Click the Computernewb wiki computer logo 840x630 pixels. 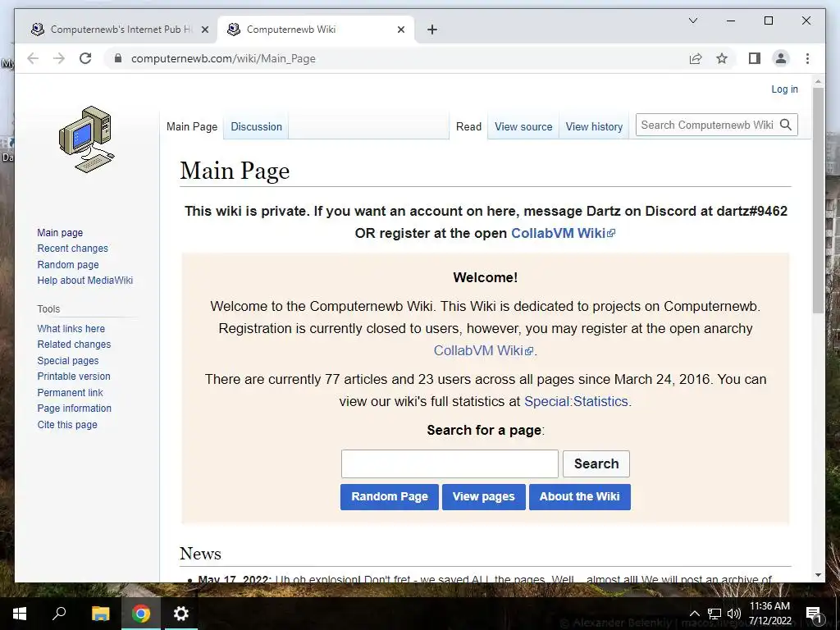[86, 139]
